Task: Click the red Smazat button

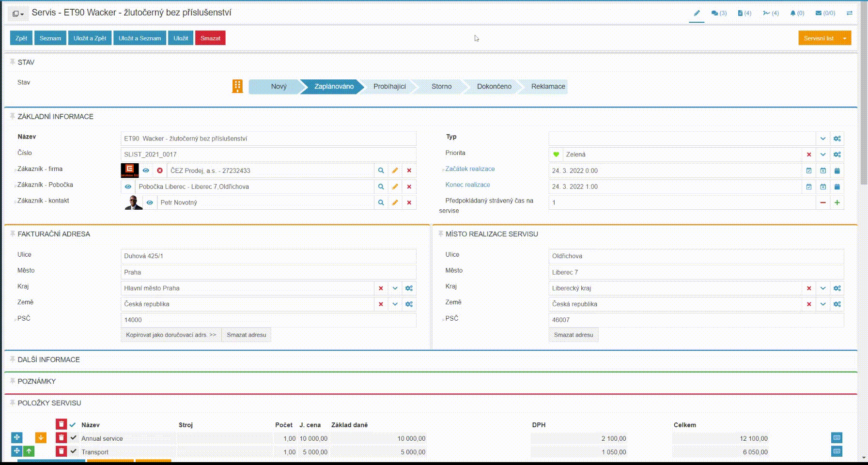Action: (x=210, y=38)
